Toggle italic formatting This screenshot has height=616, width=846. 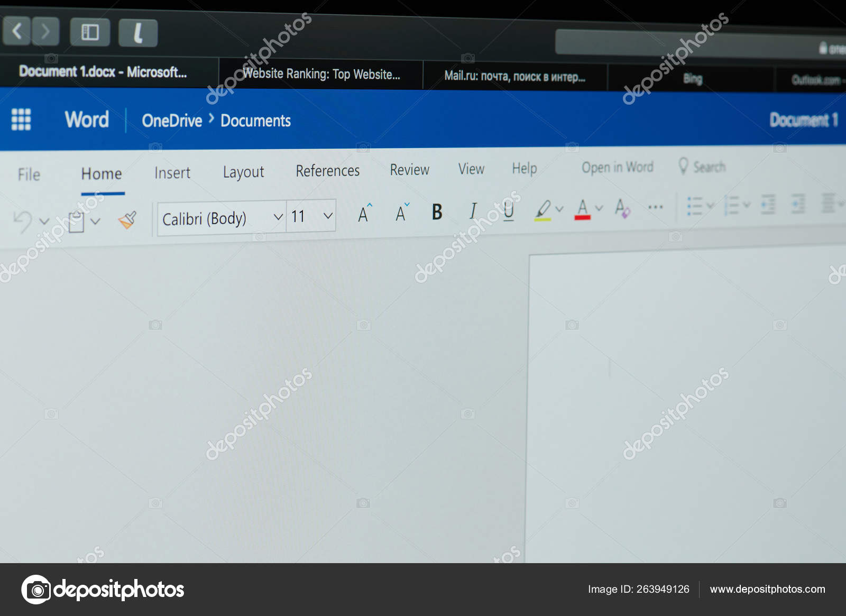pyautogui.click(x=473, y=211)
